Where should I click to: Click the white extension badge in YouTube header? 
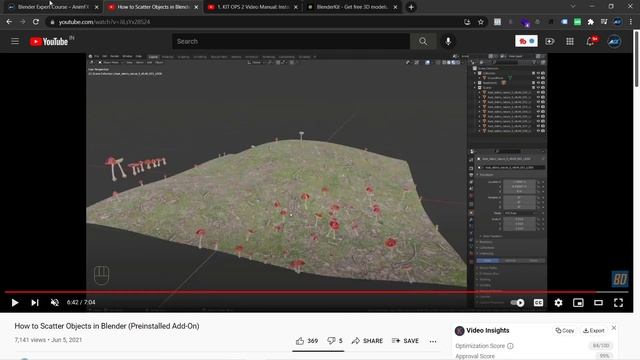tap(526, 41)
